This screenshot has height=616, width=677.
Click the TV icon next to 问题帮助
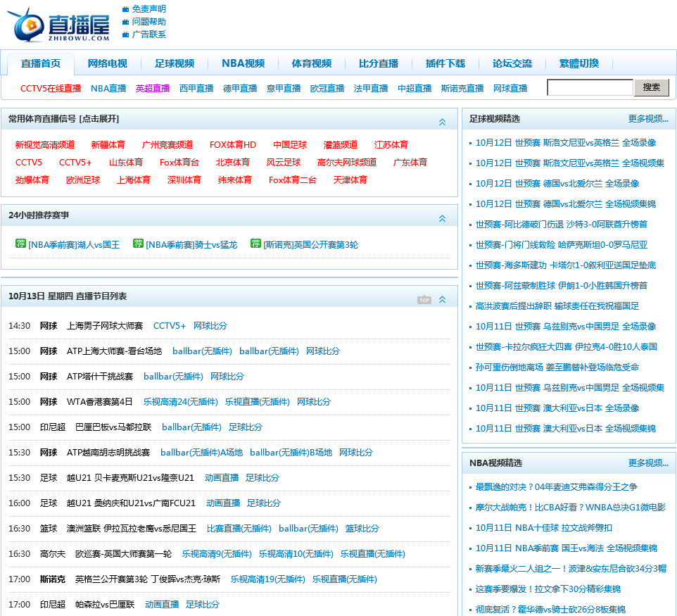point(125,22)
